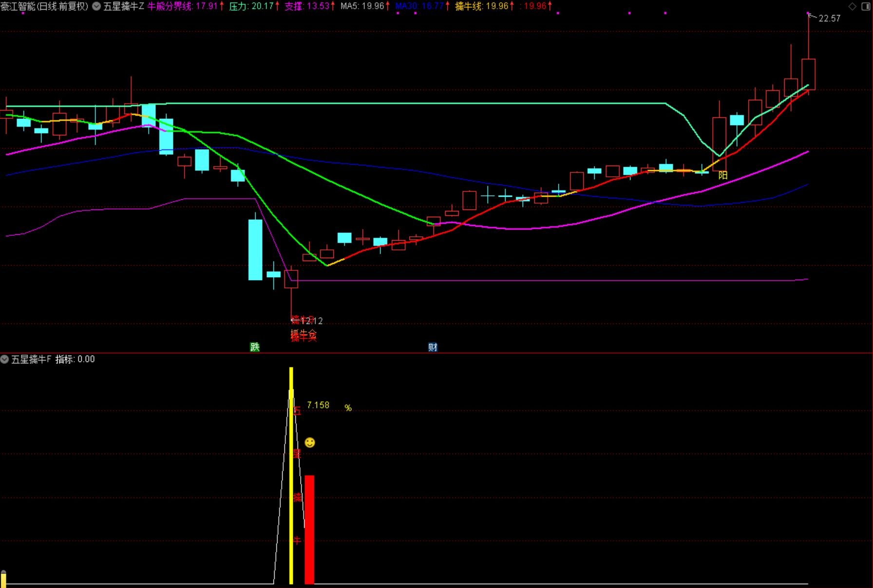Select the 五星擒牛Z indicator name
This screenshot has width=873, height=588.
(x=124, y=6)
